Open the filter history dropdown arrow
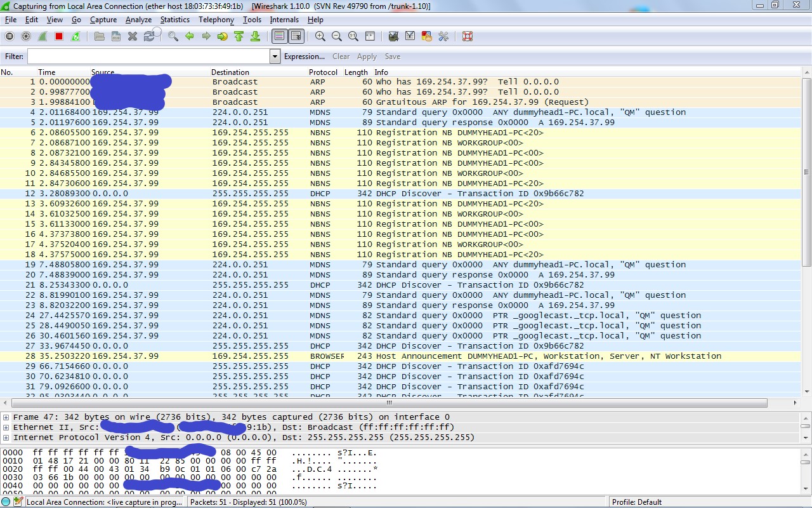Viewport: 812px width, 508px height. 275,57
